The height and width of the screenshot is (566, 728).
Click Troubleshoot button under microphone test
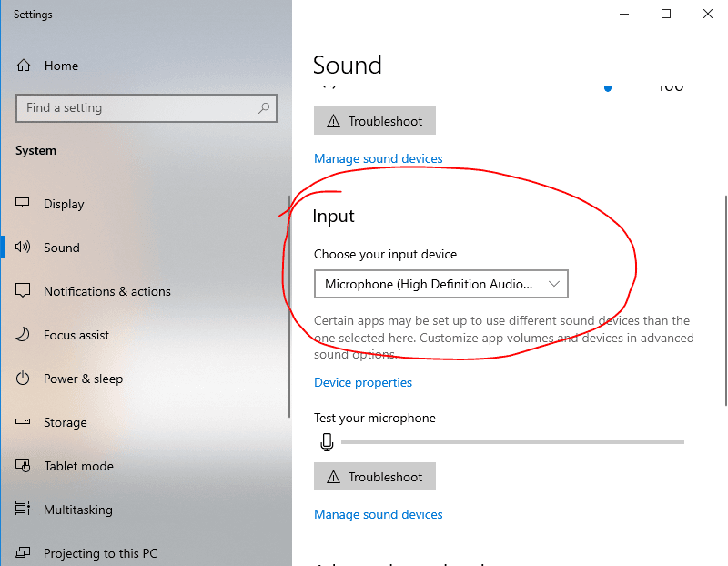click(x=375, y=477)
